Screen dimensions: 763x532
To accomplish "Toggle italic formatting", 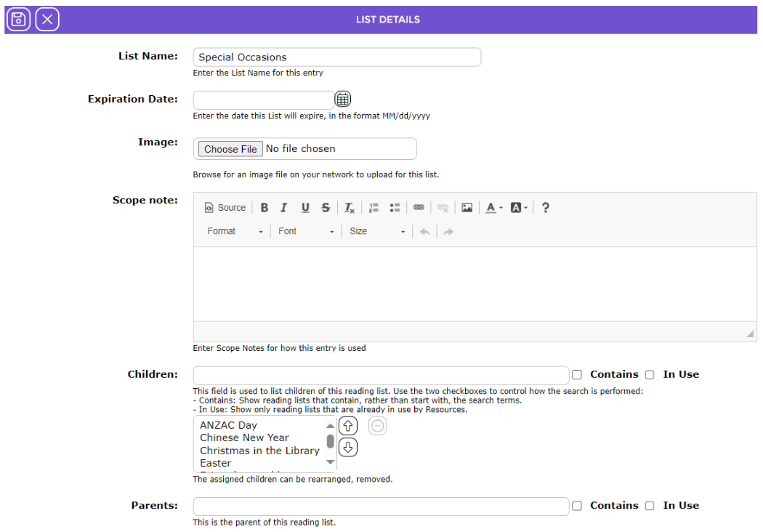I will pos(283,208).
